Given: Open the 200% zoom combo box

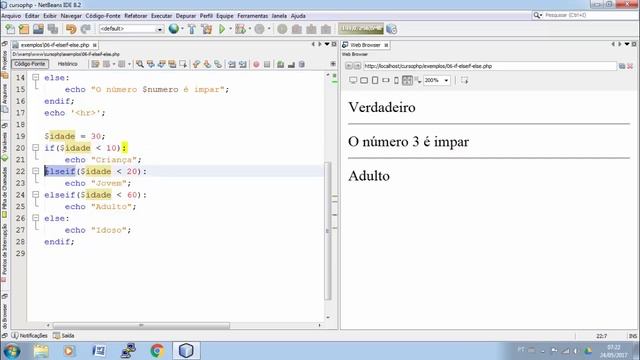Looking at the screenshot, I should pyautogui.click(x=437, y=80).
